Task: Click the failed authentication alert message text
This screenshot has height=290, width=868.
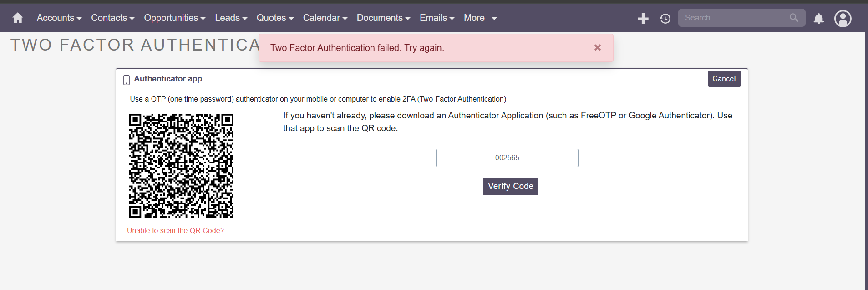Action: point(357,48)
